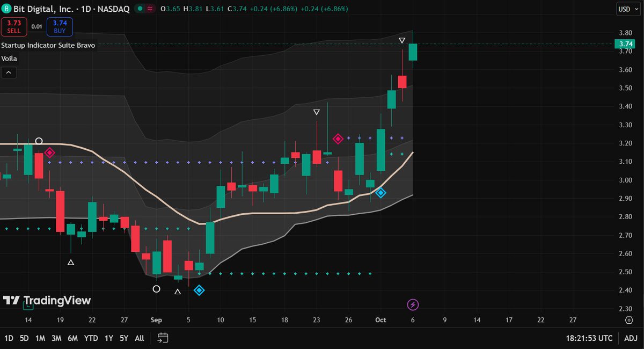Click white circle marker above mid-August candle

(39, 141)
